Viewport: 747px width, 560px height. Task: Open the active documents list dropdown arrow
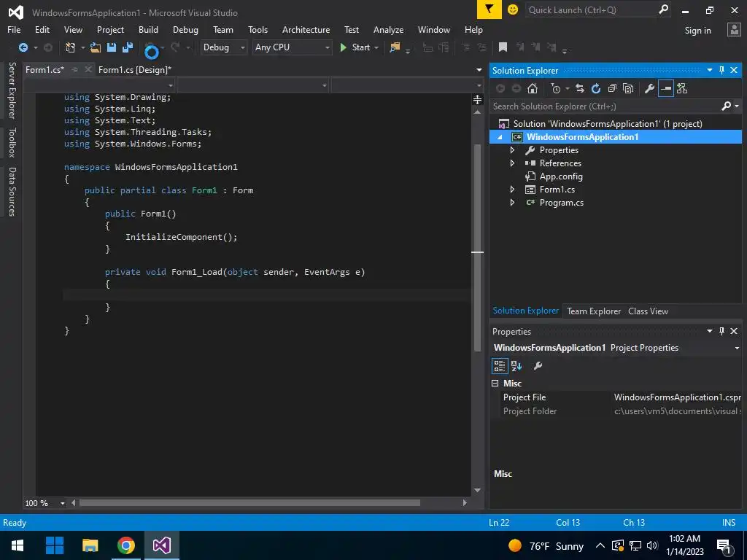479,70
